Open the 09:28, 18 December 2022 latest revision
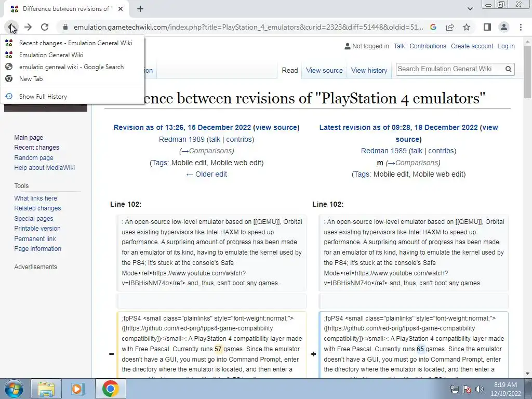532x399 pixels. click(x=398, y=128)
